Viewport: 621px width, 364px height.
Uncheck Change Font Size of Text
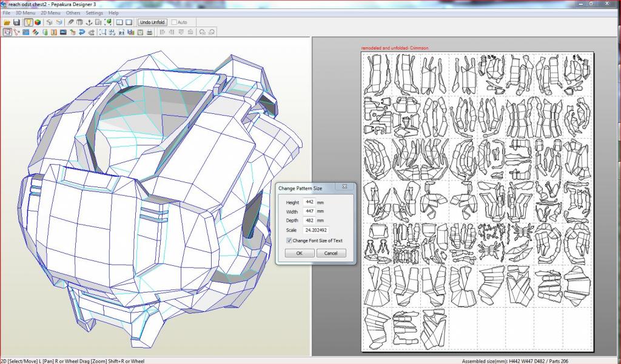pos(289,240)
